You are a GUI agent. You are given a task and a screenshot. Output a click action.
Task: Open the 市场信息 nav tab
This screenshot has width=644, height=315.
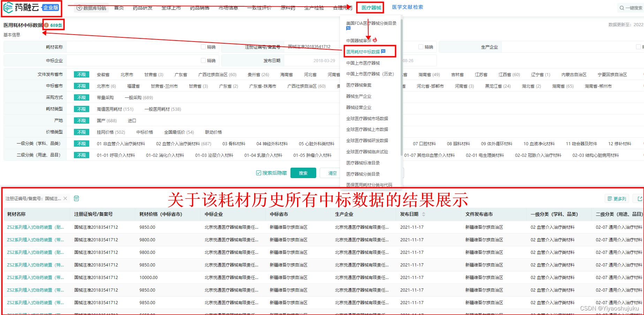point(228,8)
